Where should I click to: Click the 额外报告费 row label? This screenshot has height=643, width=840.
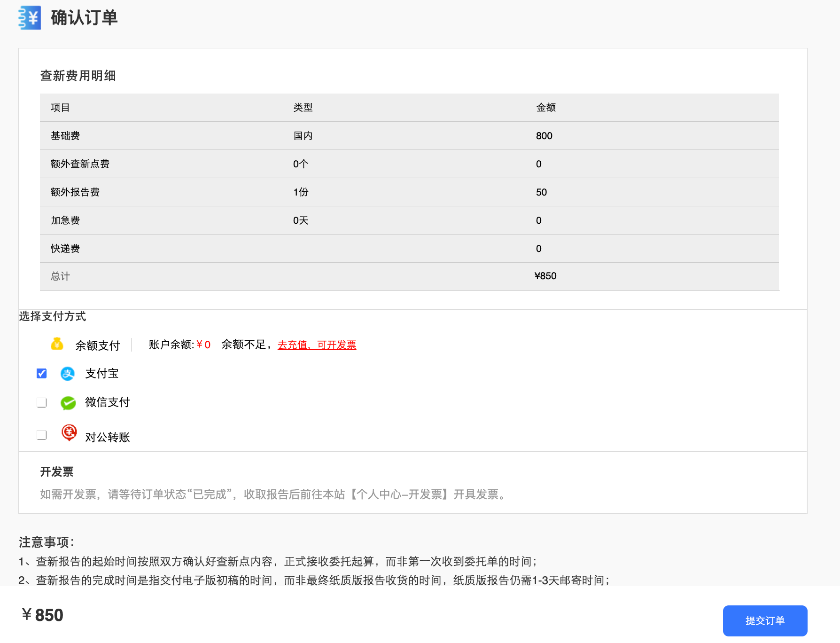tap(75, 192)
